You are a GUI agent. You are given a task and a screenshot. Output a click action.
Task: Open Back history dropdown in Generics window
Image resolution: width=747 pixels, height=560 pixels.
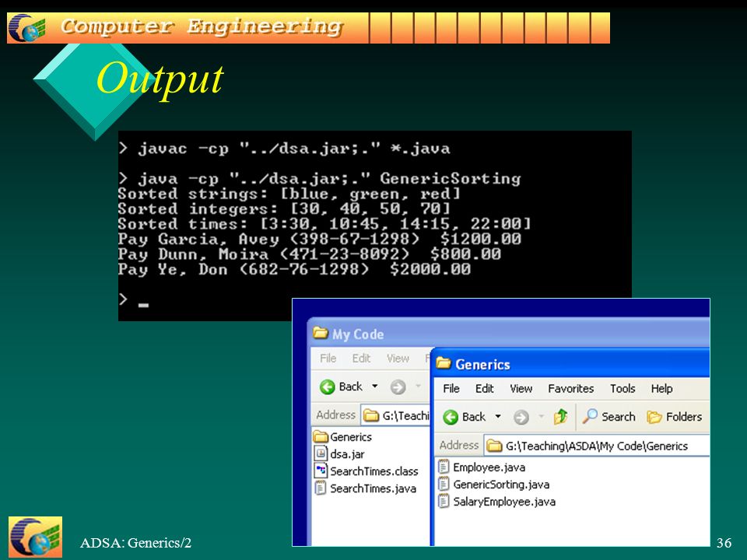pyautogui.click(x=498, y=417)
